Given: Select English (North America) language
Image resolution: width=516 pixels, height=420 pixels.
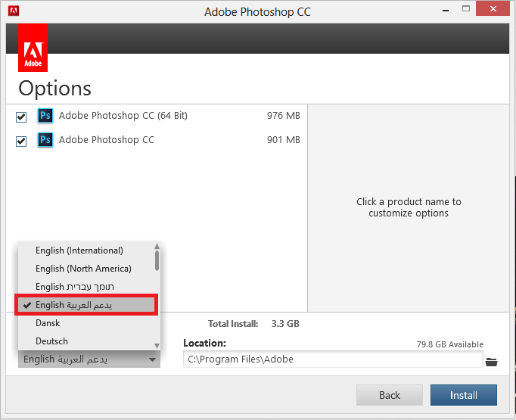Looking at the screenshot, I should coord(83,269).
